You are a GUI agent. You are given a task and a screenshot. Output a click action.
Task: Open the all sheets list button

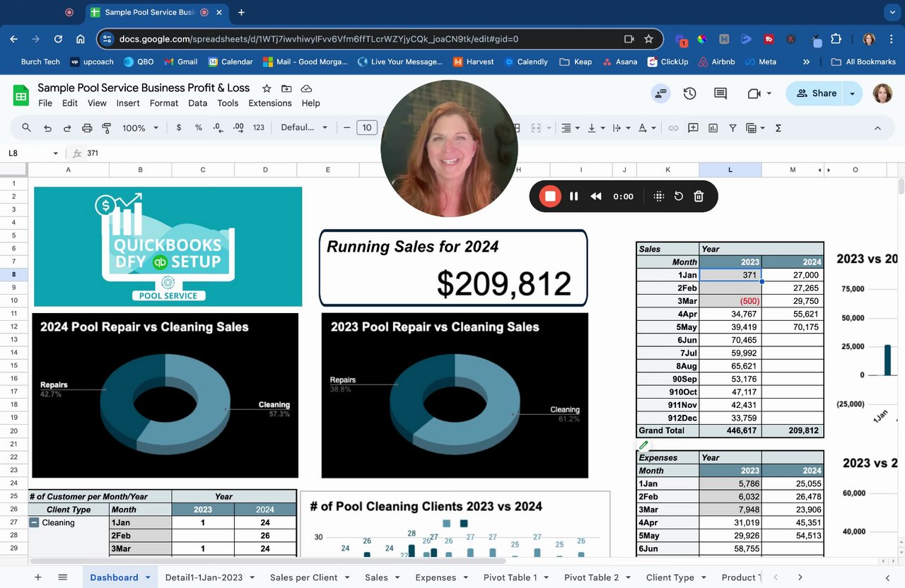click(x=63, y=577)
